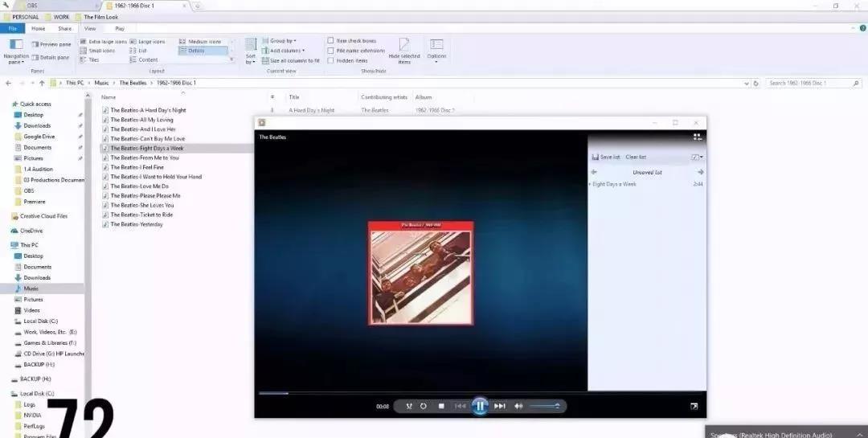Adjust the media player volume slider

pyautogui.click(x=545, y=406)
